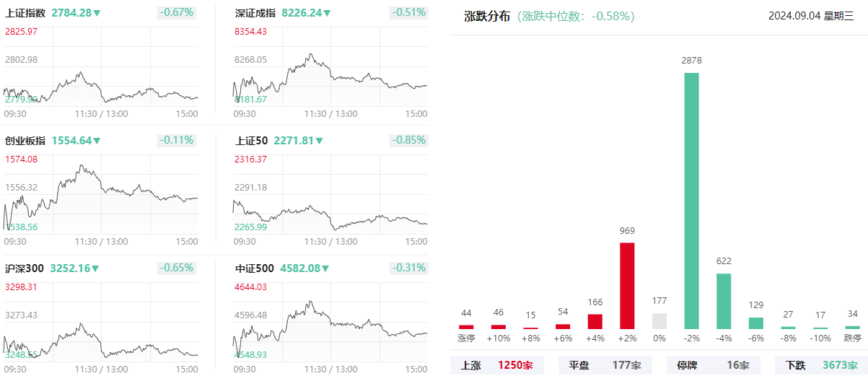This screenshot has width=868, height=376.
Task: Select the 停牌 16家 summary box
Action: [x=713, y=365]
